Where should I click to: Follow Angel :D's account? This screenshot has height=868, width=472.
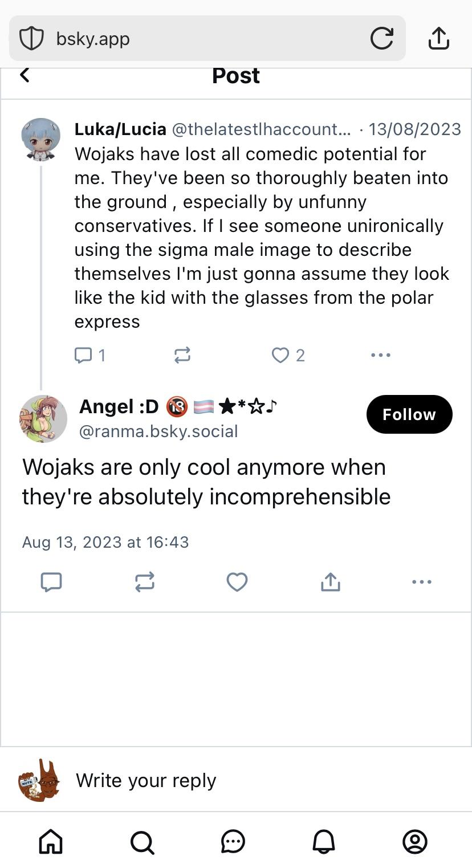click(x=409, y=414)
